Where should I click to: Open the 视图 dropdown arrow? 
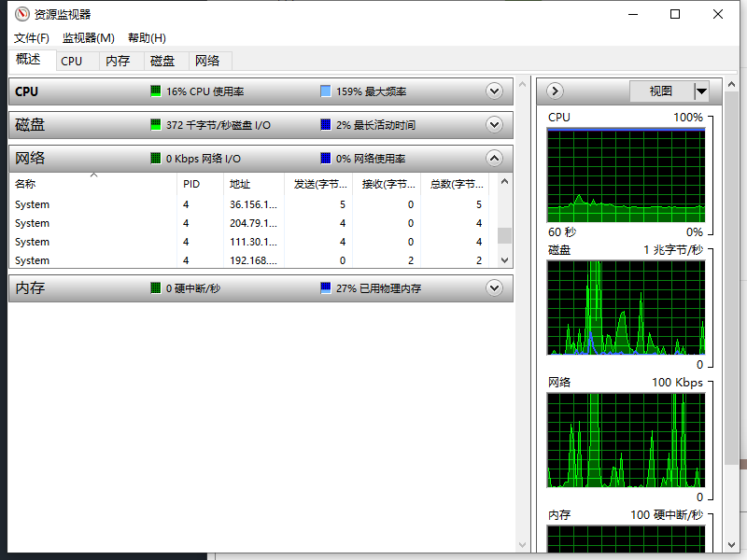tap(701, 91)
